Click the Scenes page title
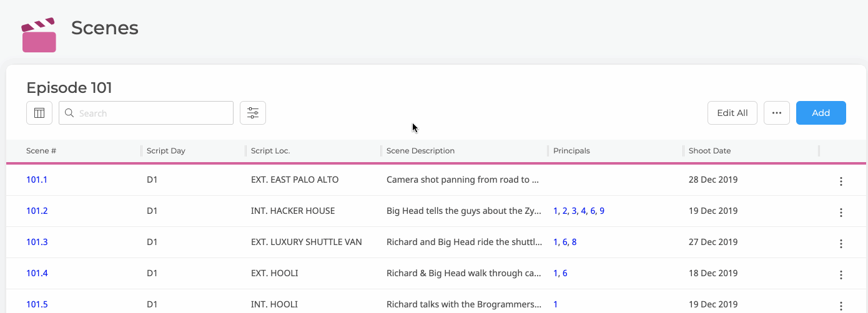Viewport: 868px width, 313px height. click(105, 27)
